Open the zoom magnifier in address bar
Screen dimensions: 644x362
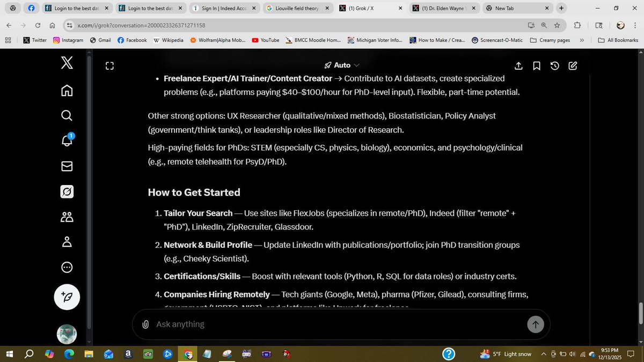click(x=544, y=25)
